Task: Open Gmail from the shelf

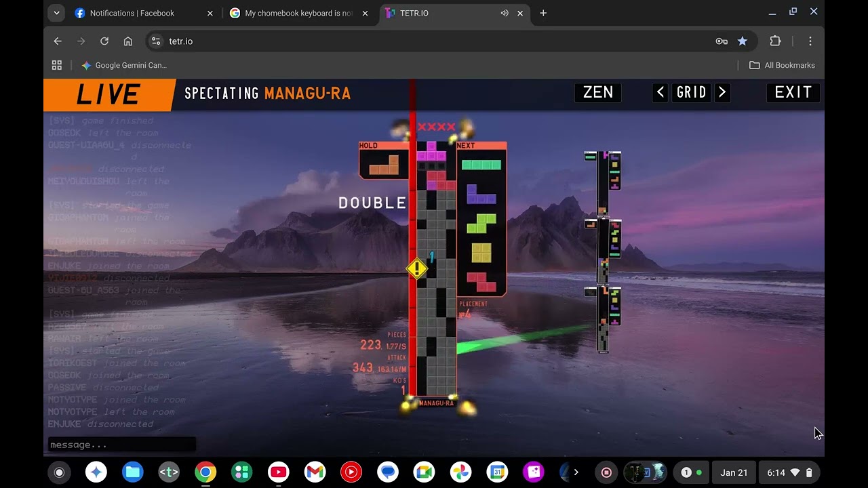Action: (315, 472)
